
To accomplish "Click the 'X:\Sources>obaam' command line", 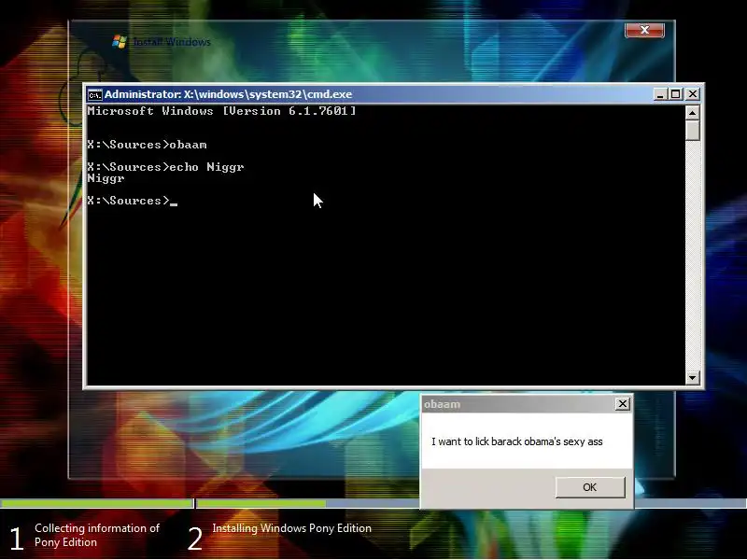I will pyautogui.click(x=148, y=145).
